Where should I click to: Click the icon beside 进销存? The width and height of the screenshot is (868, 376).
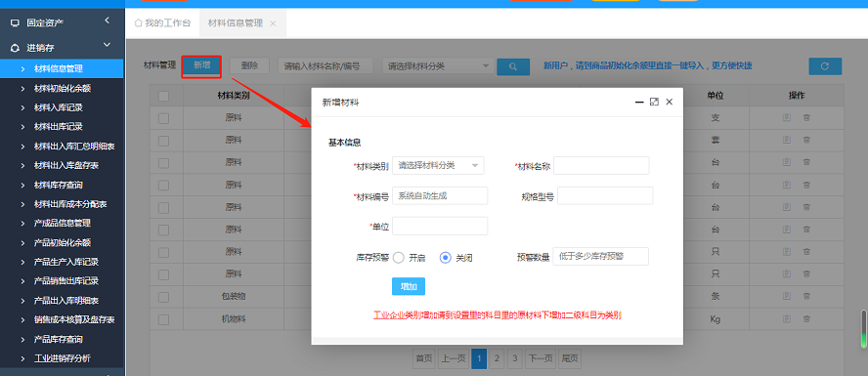click(15, 48)
